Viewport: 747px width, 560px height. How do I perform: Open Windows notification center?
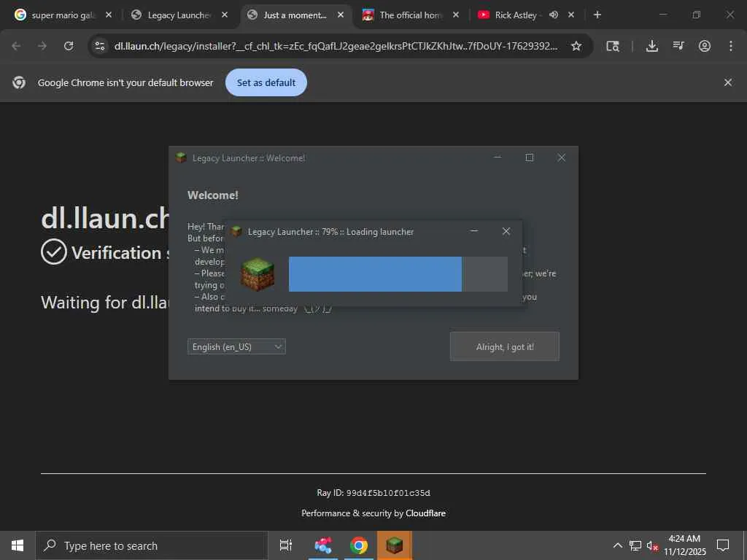723,545
